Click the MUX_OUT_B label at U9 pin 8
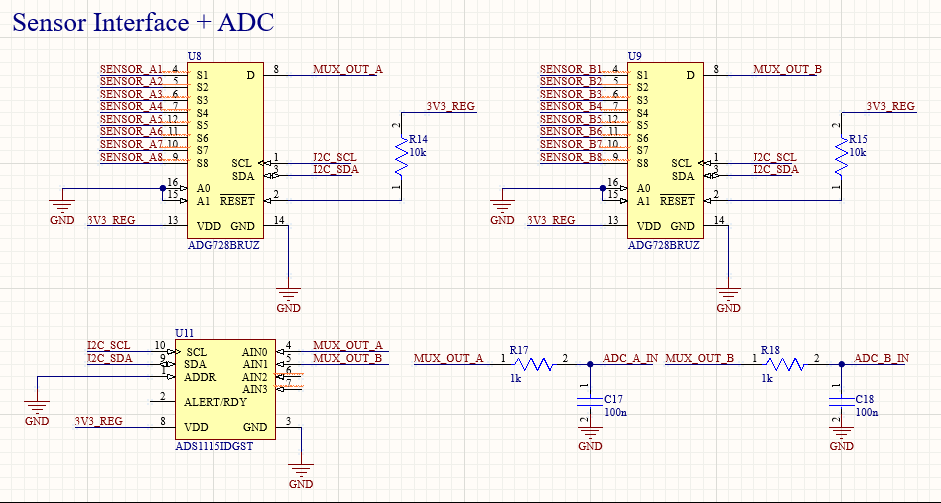The height and width of the screenshot is (503, 941). [787, 69]
